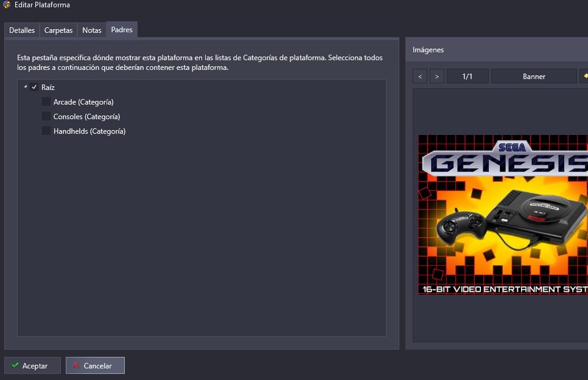The width and height of the screenshot is (588, 380).
Task: Click the Imágenes panel header
Action: [497, 49]
